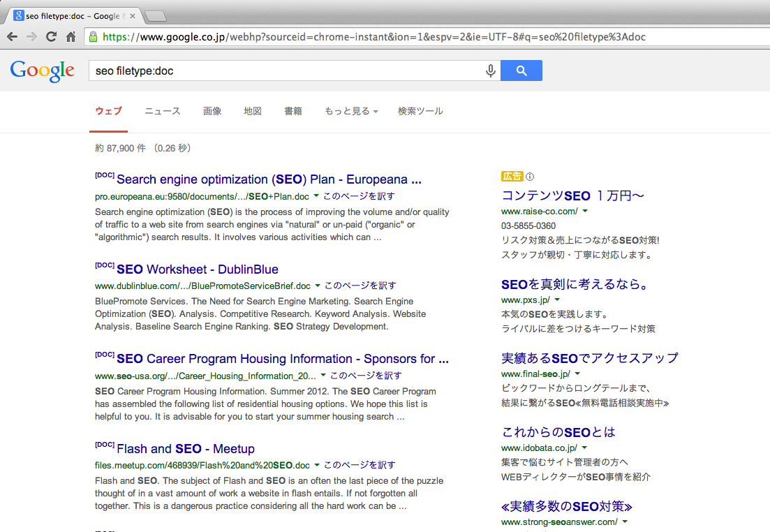Switch to the 地図 tab
This screenshot has width=770, height=532.
point(253,112)
